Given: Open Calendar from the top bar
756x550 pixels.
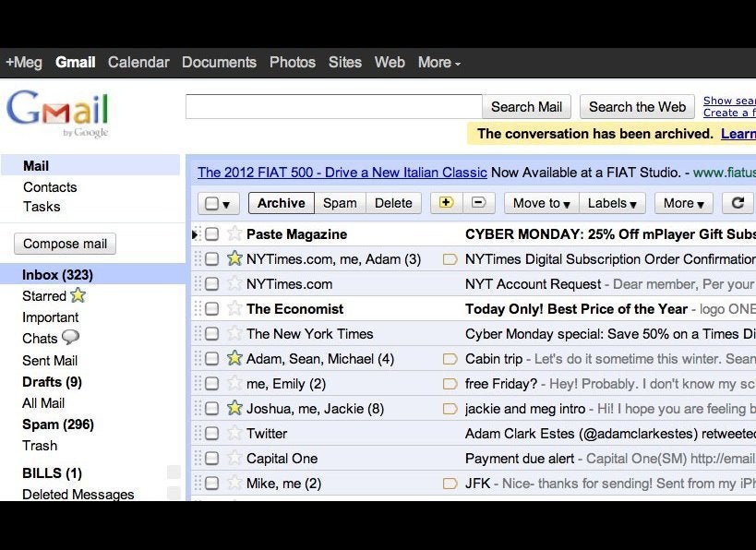Looking at the screenshot, I should [138, 62].
